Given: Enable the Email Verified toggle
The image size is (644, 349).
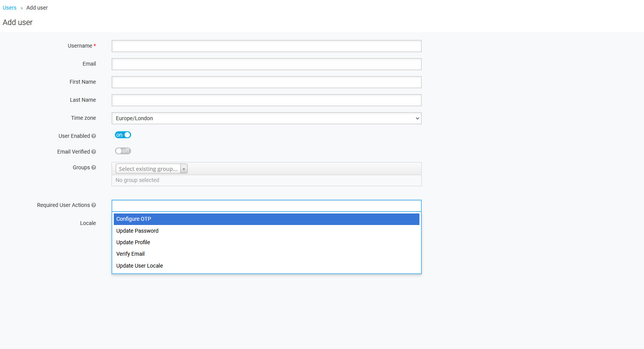Looking at the screenshot, I should click(x=123, y=151).
